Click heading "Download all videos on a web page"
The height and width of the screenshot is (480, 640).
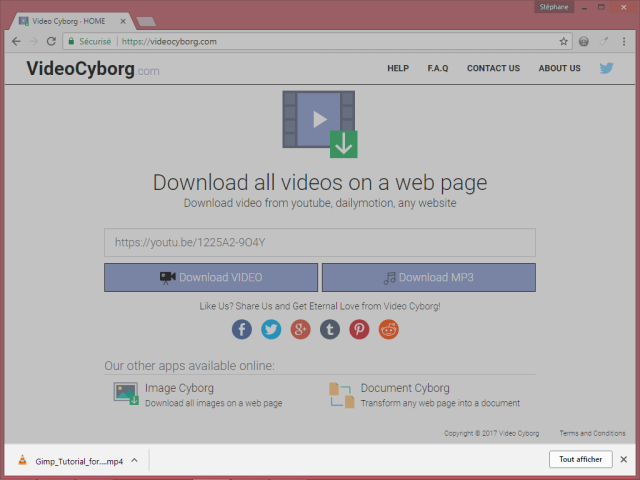(320, 182)
